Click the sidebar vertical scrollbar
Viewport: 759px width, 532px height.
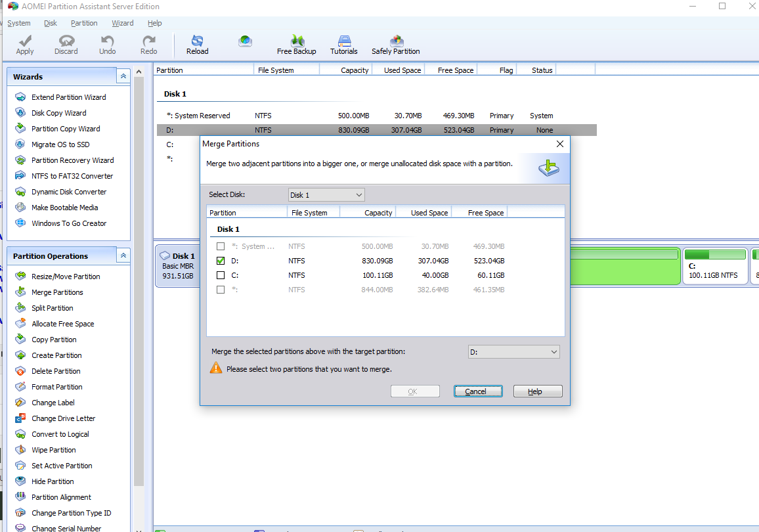tap(139, 280)
